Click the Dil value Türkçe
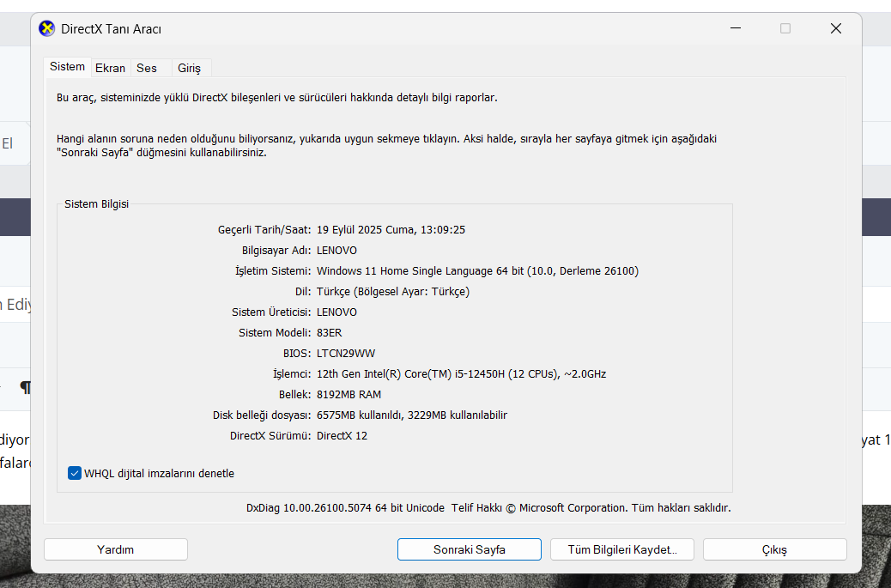Screen dimensions: 891x588 pos(393,292)
